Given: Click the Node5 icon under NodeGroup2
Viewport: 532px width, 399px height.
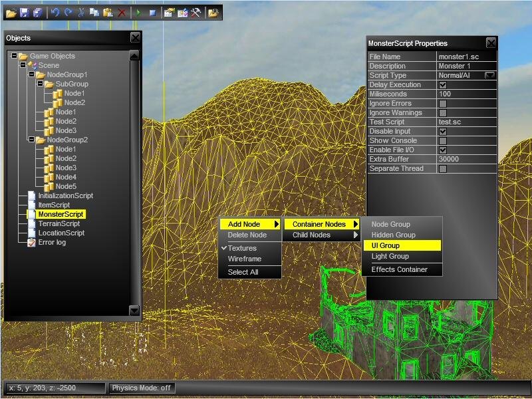Looking at the screenshot, I should tap(49, 186).
